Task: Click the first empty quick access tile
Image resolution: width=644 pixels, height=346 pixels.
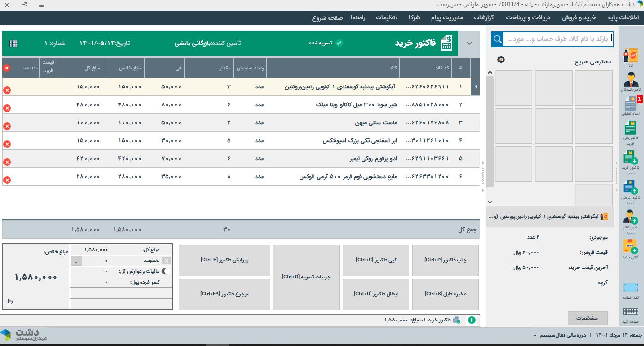Action: tap(593, 88)
